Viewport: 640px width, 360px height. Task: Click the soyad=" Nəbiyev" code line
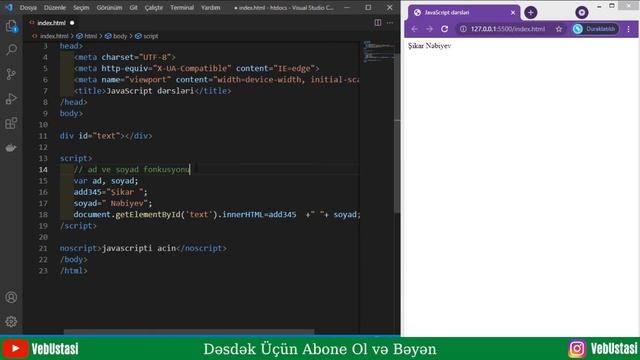(x=113, y=203)
